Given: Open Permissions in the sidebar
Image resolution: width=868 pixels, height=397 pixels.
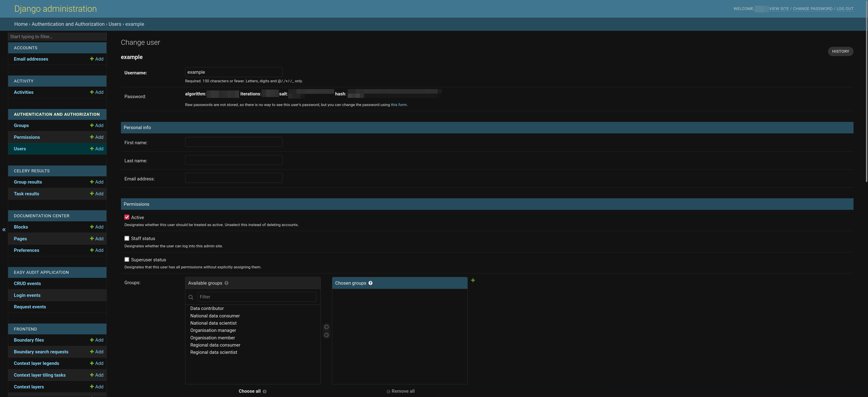Looking at the screenshot, I should [27, 137].
